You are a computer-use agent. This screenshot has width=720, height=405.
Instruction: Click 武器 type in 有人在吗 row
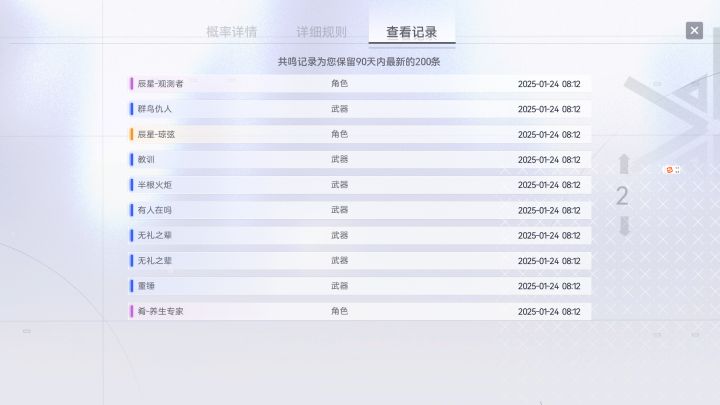pos(339,210)
